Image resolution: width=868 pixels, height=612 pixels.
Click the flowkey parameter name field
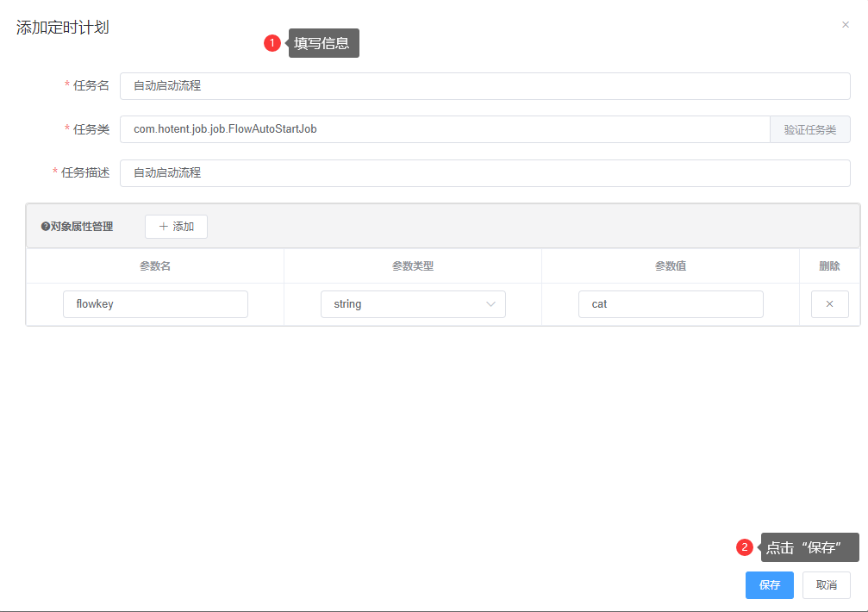click(x=155, y=304)
